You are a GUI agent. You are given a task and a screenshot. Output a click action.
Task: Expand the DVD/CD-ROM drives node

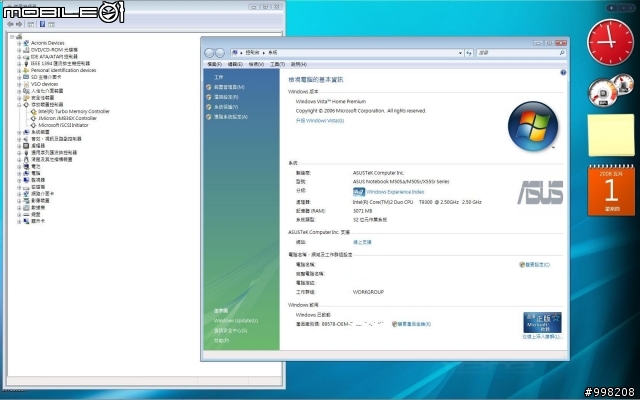point(19,50)
